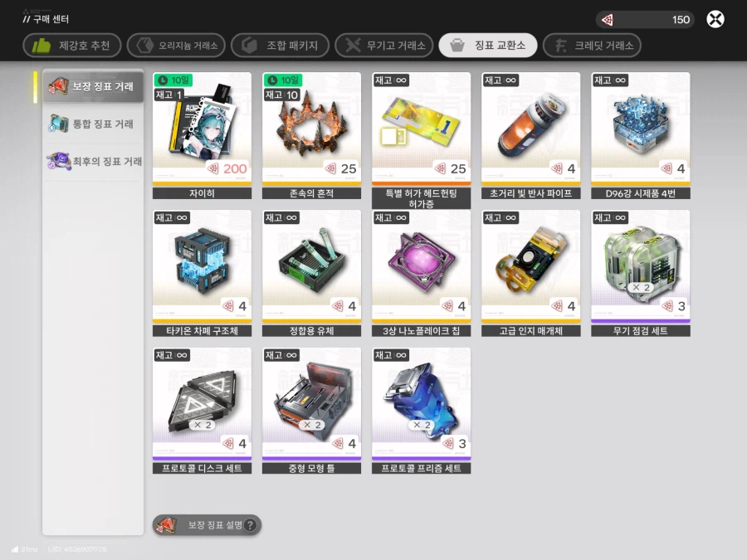This screenshot has width=747, height=560.
Task: Select 통합 징표 거래 in sidebar
Action: [93, 124]
